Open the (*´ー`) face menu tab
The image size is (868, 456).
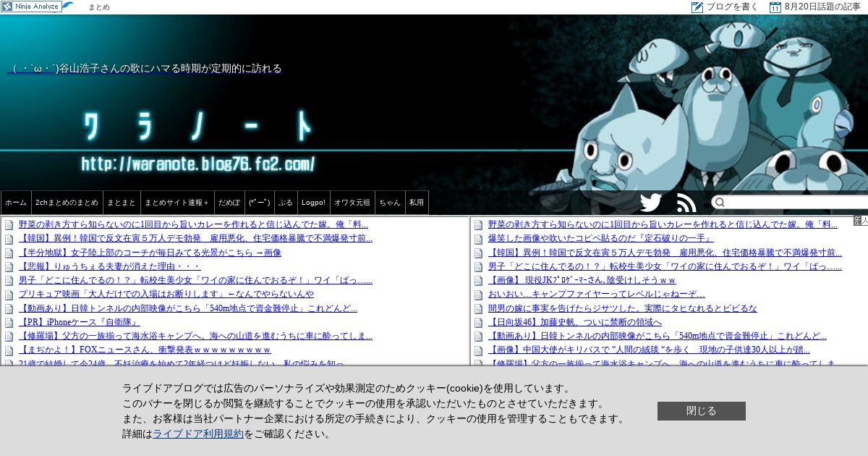(x=259, y=203)
